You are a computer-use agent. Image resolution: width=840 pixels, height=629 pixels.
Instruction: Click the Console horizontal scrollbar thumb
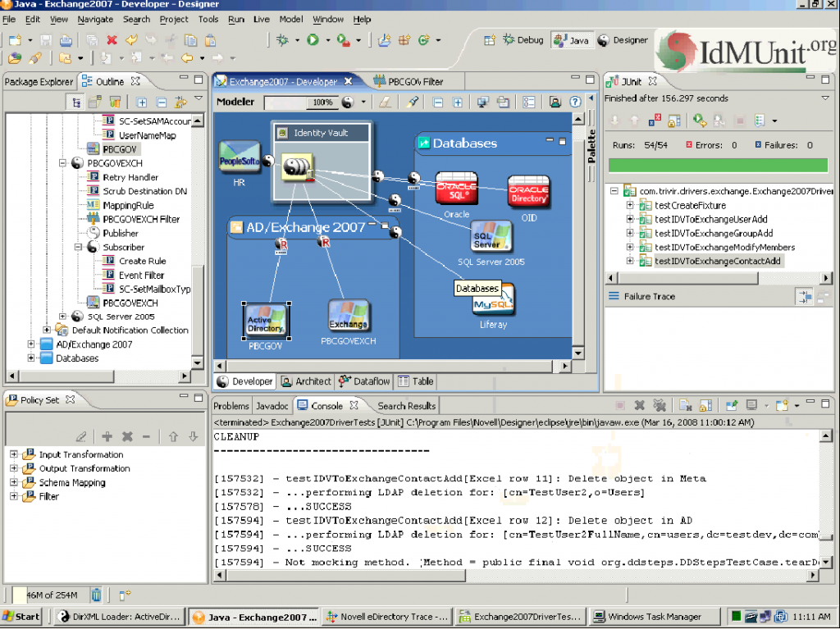pyautogui.click(x=346, y=576)
